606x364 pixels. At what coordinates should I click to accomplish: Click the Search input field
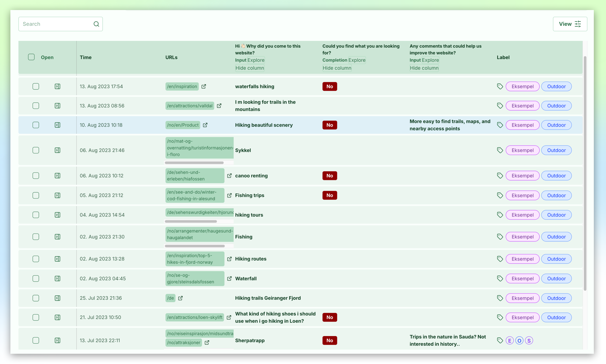click(61, 24)
